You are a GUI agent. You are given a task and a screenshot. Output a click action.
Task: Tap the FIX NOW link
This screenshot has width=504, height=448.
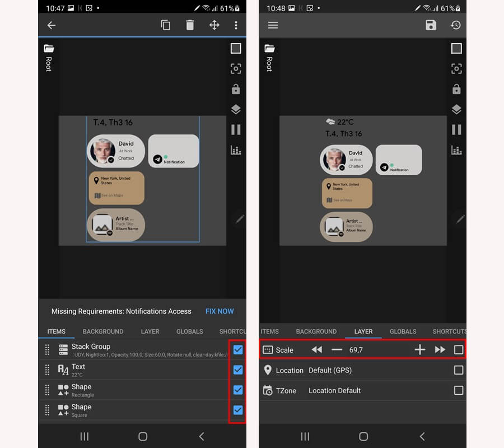point(220,311)
